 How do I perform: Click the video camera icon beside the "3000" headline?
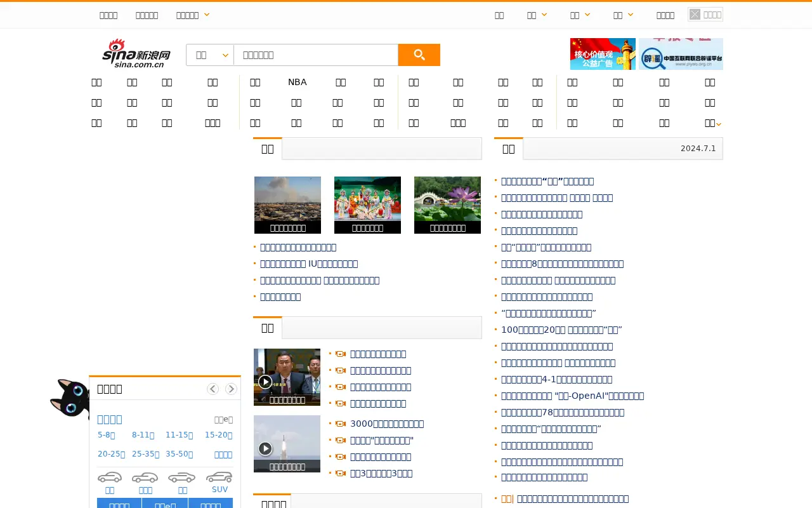[341, 424]
